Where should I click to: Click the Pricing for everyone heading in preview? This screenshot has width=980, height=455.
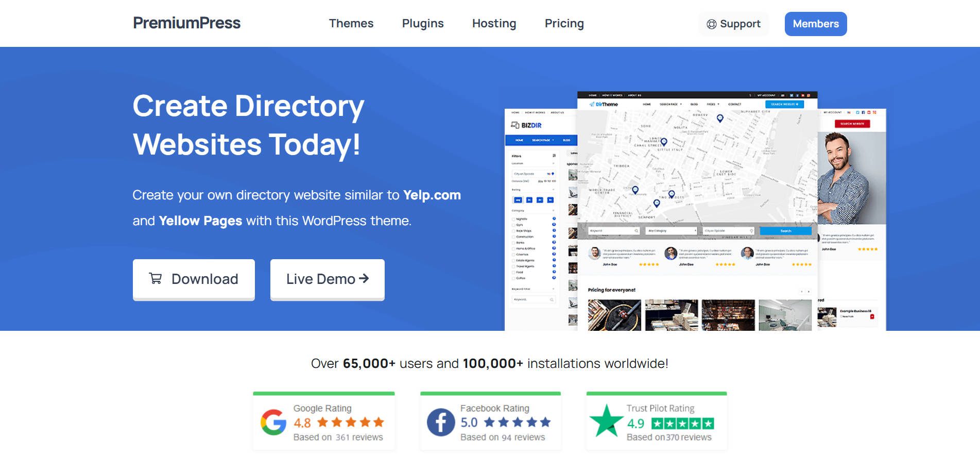click(x=612, y=290)
